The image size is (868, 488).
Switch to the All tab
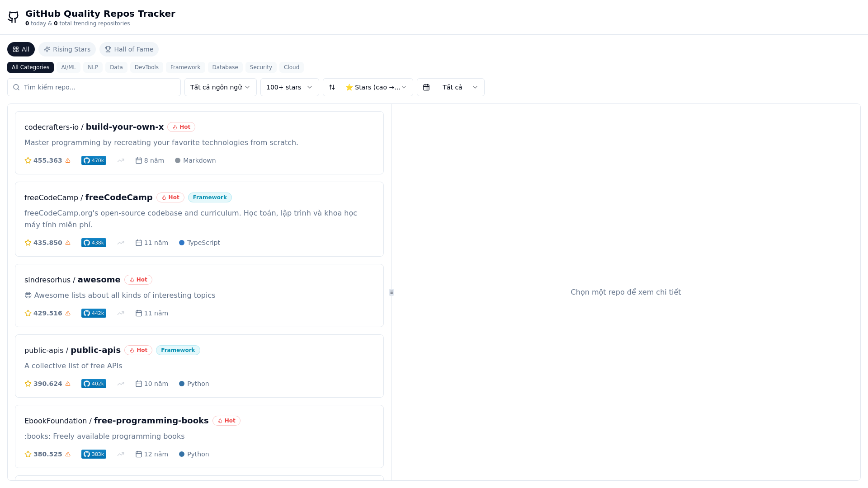(21, 49)
